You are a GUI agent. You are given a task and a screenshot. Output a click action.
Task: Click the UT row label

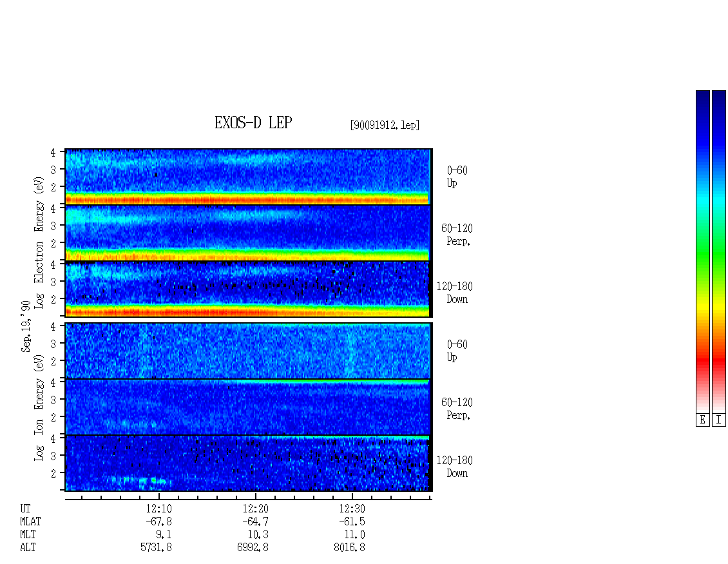point(25,509)
